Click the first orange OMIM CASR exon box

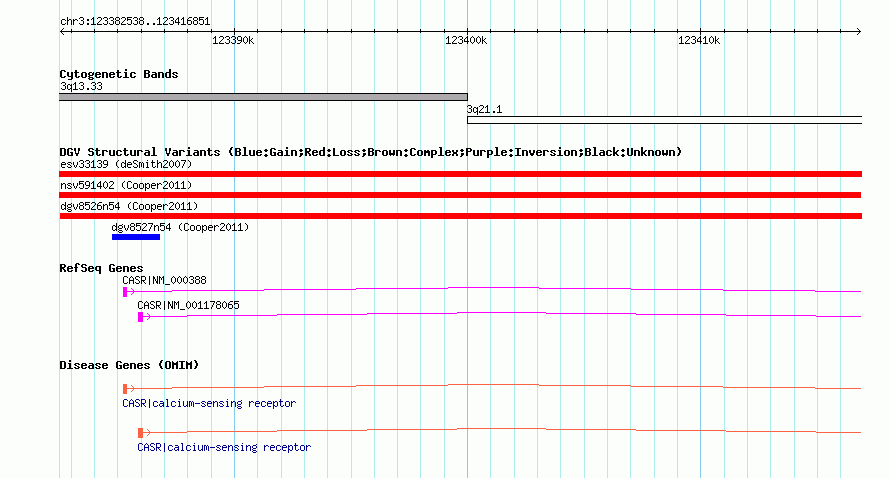click(125, 389)
